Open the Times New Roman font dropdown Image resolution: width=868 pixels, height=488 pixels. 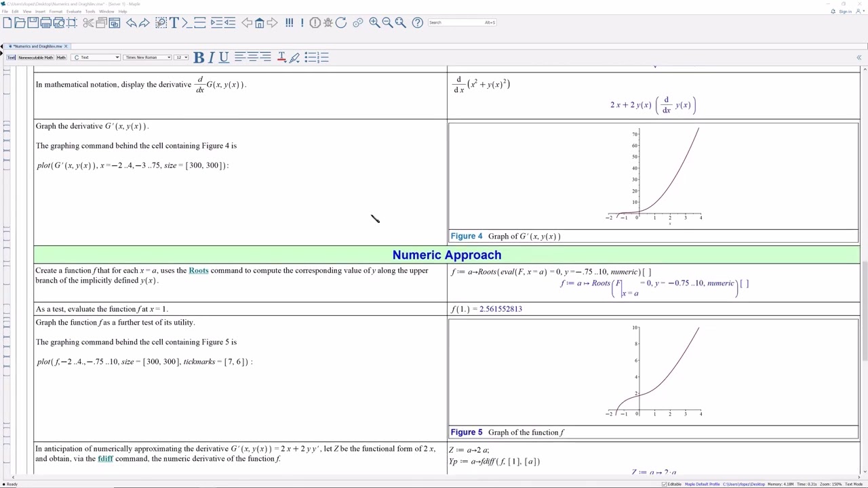pyautogui.click(x=147, y=58)
